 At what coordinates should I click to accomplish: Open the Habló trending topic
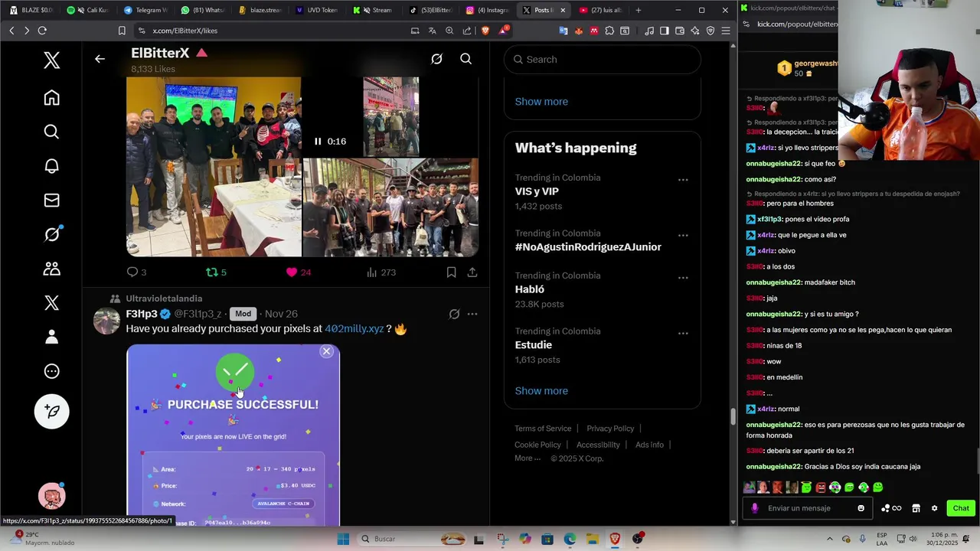point(530,289)
